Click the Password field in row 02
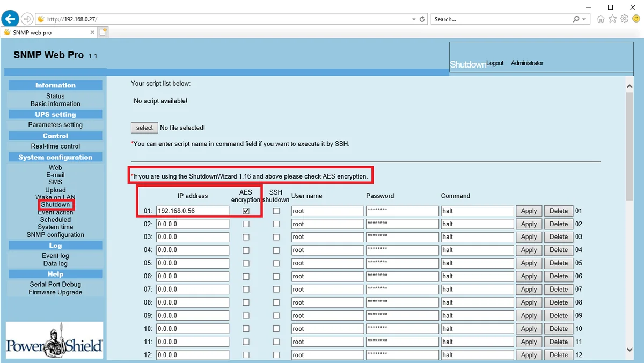The image size is (644, 363). point(402,224)
